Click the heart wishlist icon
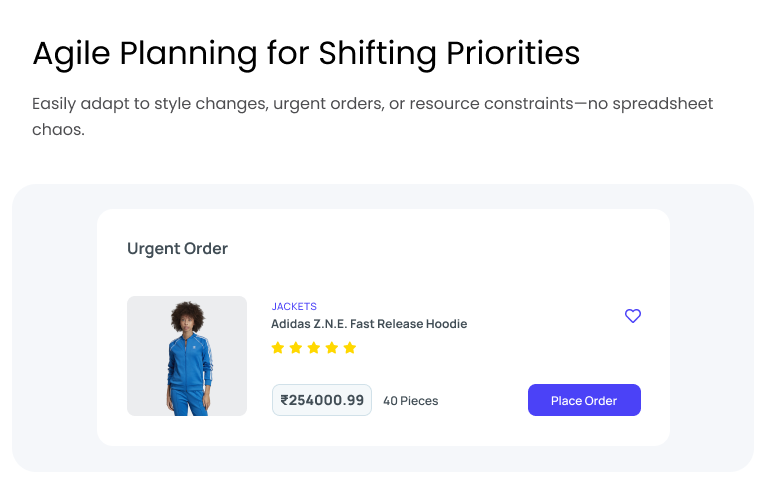 (x=632, y=316)
